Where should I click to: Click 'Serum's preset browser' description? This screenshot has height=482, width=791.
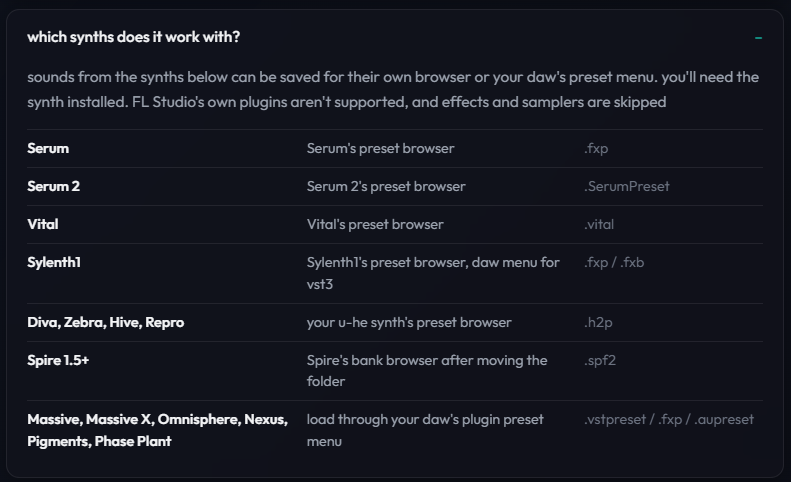(380, 148)
